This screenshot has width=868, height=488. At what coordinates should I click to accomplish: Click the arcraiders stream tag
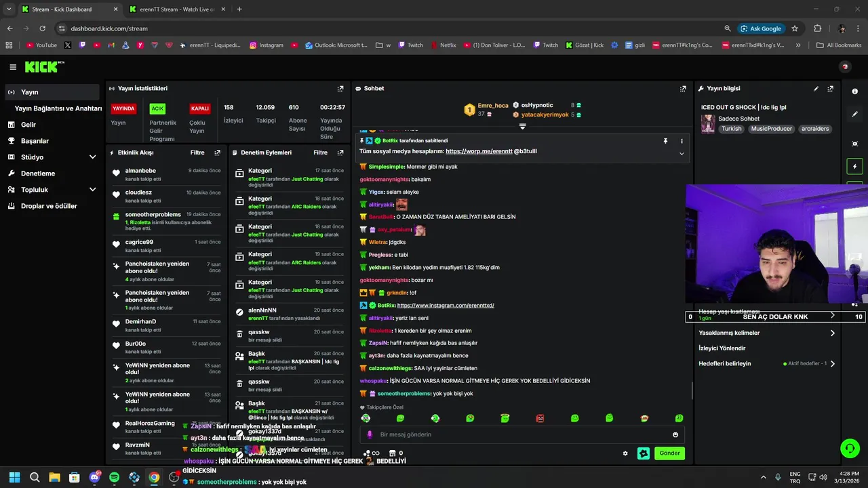(x=815, y=129)
